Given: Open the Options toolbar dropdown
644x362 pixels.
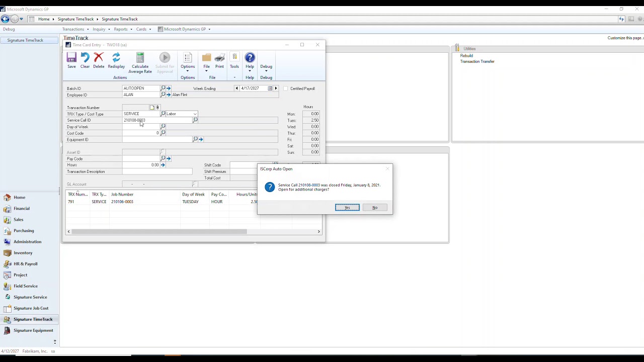Looking at the screenshot, I should click(x=188, y=61).
